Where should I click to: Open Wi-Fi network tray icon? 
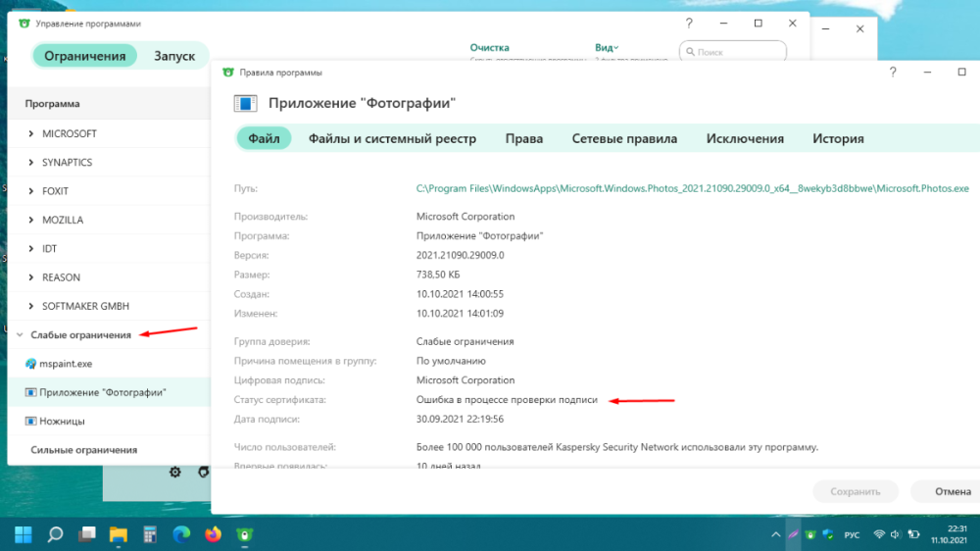[879, 534]
